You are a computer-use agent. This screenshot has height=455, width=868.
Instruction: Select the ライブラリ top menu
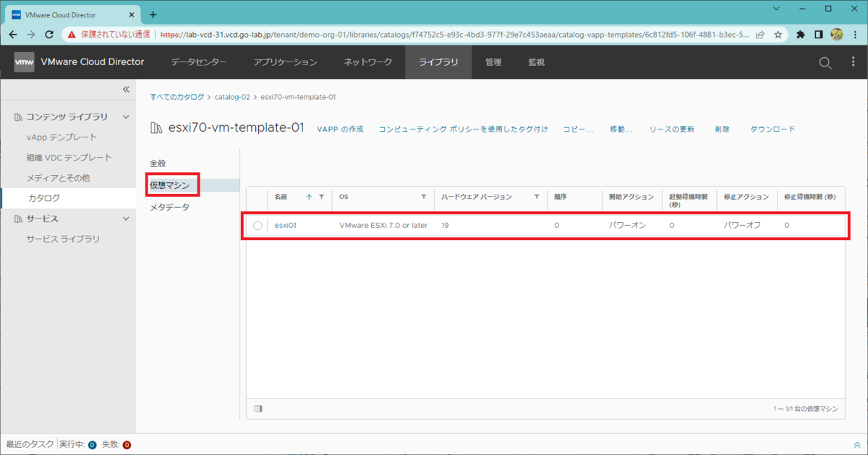coord(438,62)
